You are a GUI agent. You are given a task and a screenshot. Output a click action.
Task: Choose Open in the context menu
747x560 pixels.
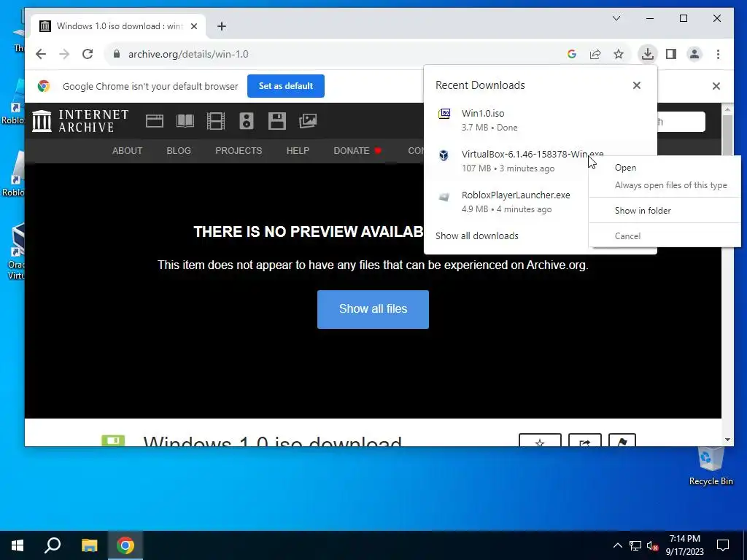(x=665, y=168)
